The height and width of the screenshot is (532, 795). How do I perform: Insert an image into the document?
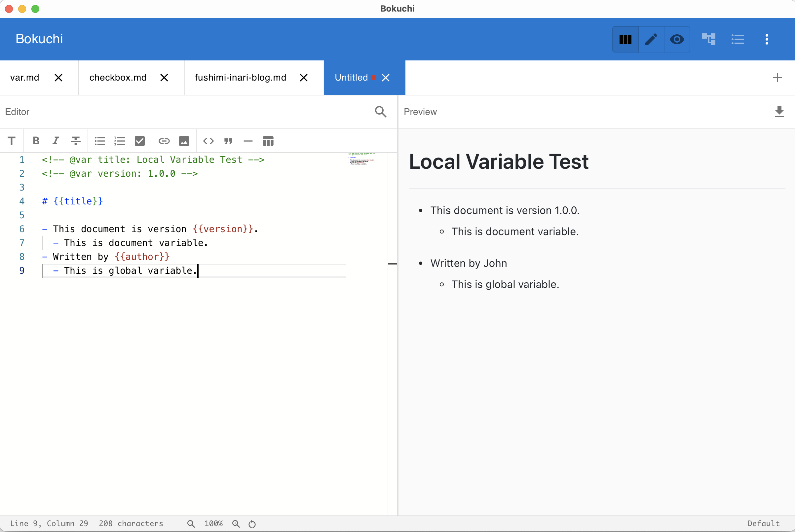point(184,141)
